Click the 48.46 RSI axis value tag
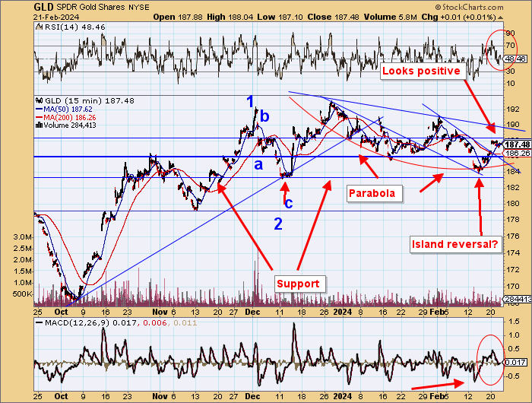The height and width of the screenshot is (403, 532). 515,59
